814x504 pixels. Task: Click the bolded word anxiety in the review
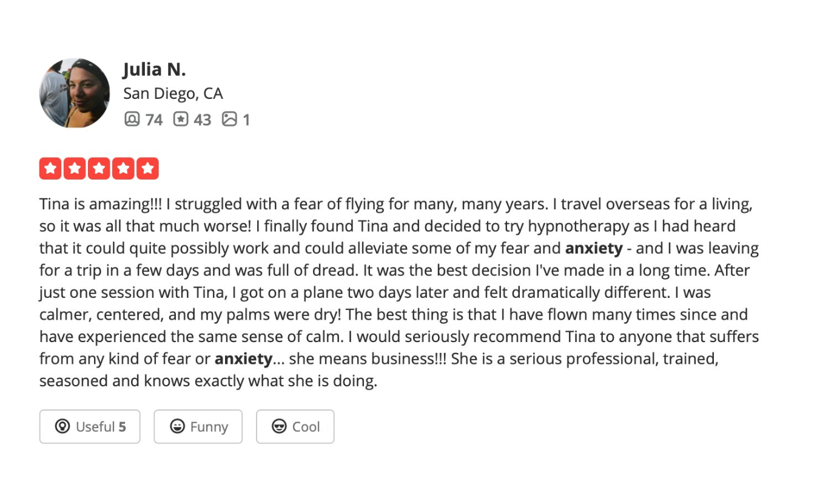click(594, 248)
